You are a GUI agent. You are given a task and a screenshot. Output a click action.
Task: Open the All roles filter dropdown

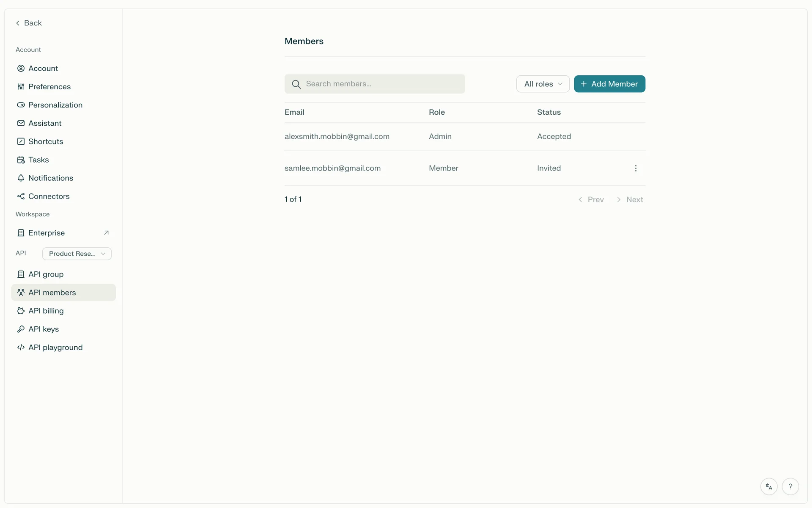click(543, 84)
